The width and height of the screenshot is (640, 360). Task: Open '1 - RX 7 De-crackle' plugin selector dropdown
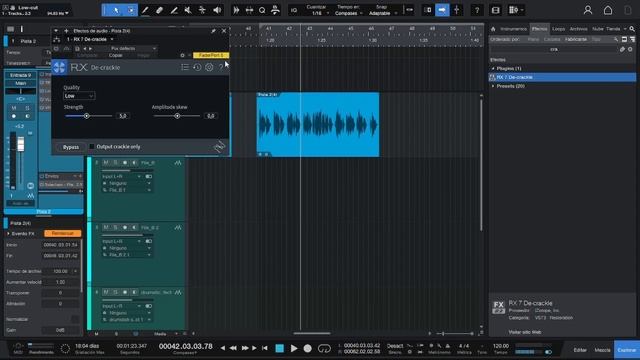90,39
